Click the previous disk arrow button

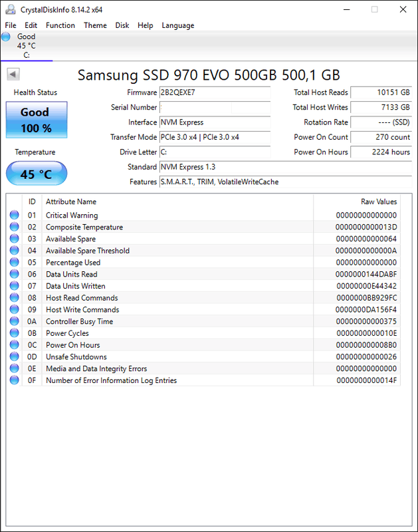[x=13, y=74]
